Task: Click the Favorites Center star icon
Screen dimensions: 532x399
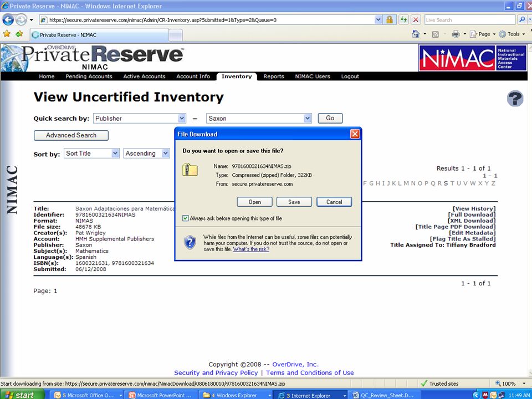Action: [x=7, y=34]
